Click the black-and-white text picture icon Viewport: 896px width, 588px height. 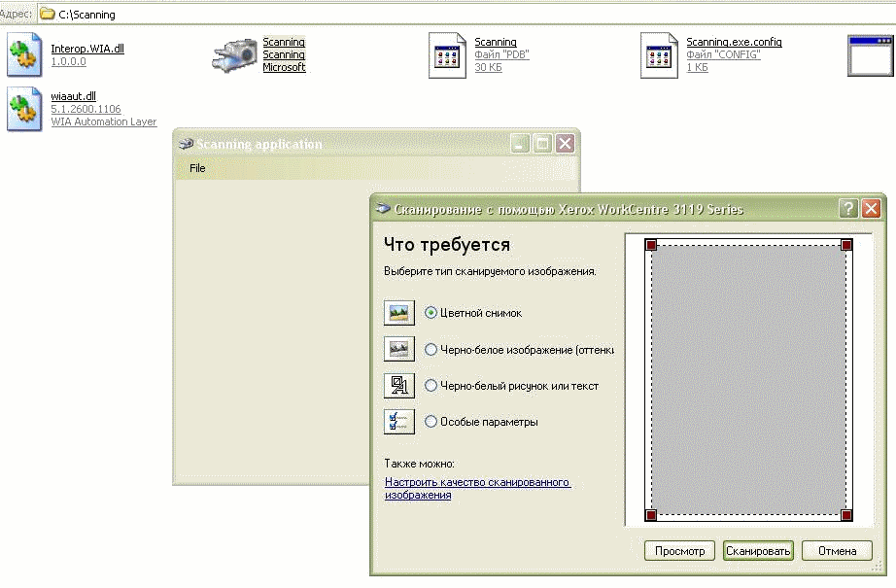click(398, 386)
